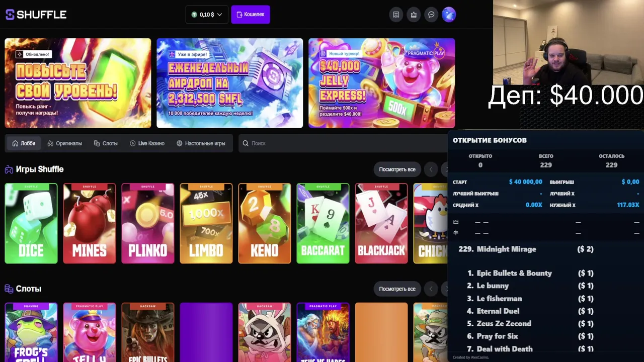Click the Слоты section stack icon
644x362 pixels.
(9, 289)
